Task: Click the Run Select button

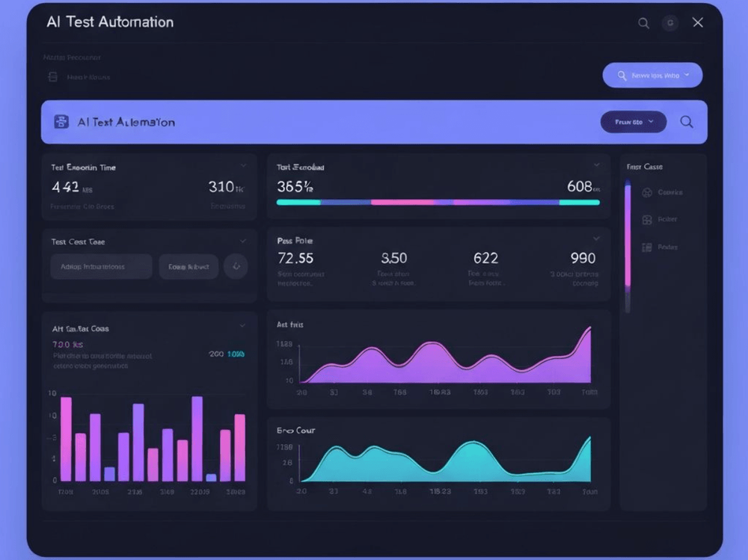Action: [x=188, y=267]
